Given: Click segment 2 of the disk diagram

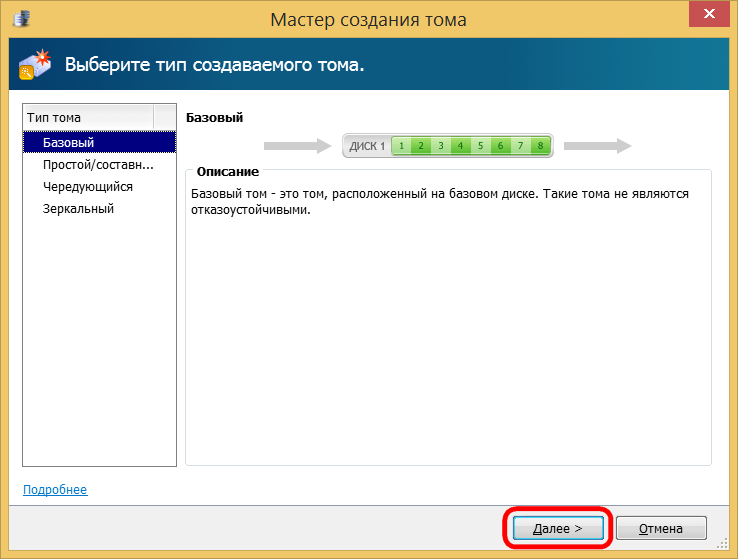Looking at the screenshot, I should point(421,146).
